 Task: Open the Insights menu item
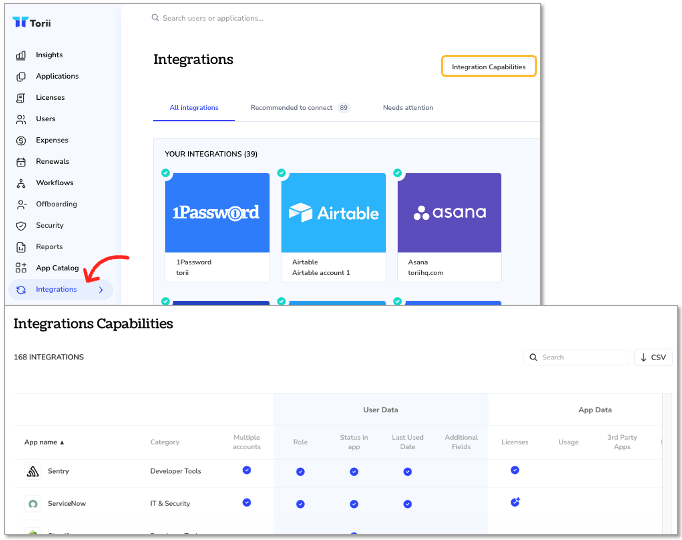[x=49, y=55]
